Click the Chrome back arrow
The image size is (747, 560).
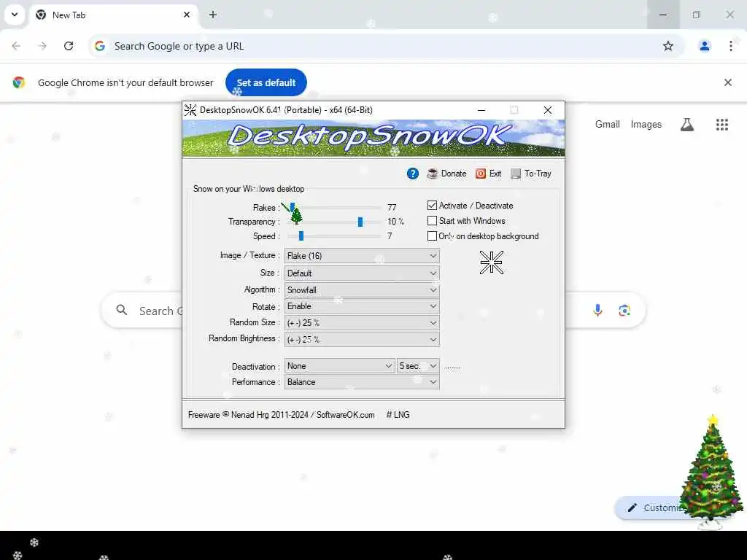point(16,46)
